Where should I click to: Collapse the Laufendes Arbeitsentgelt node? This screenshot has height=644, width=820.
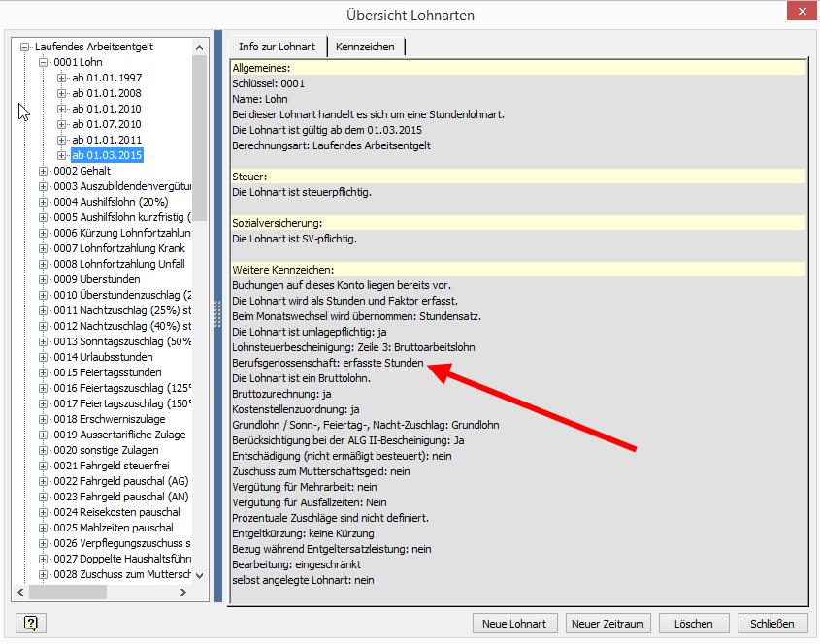tap(24, 47)
